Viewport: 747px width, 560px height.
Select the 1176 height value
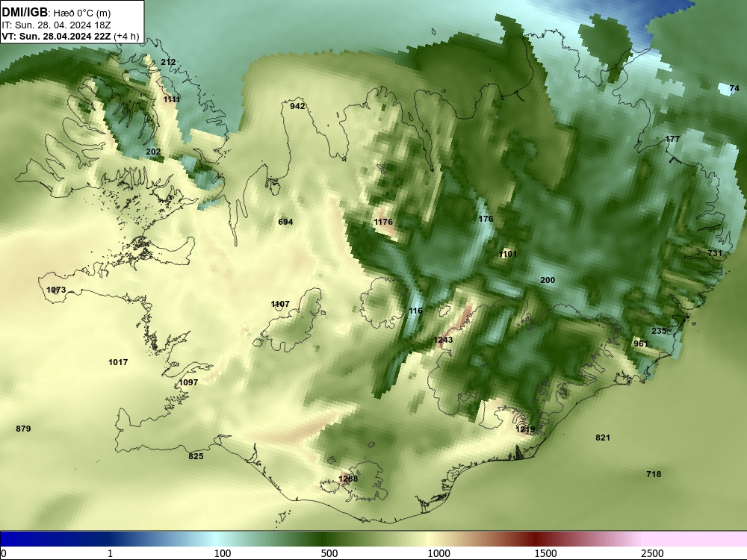(x=383, y=222)
